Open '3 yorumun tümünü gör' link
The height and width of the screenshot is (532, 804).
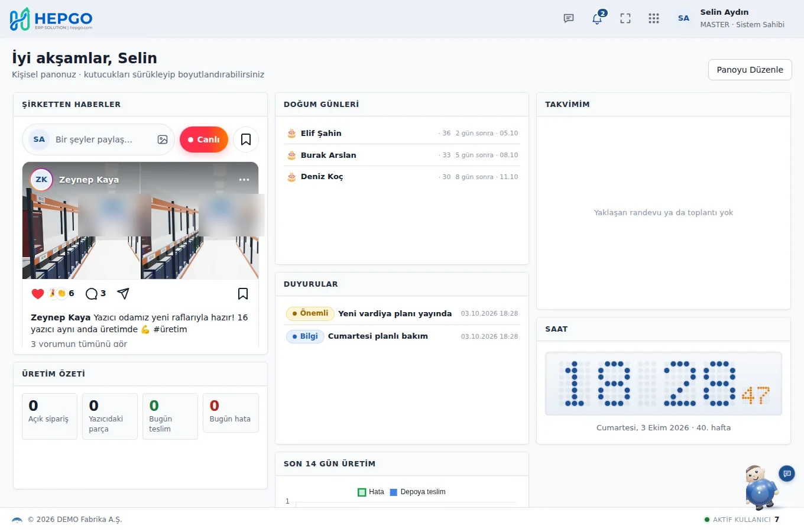point(79,343)
